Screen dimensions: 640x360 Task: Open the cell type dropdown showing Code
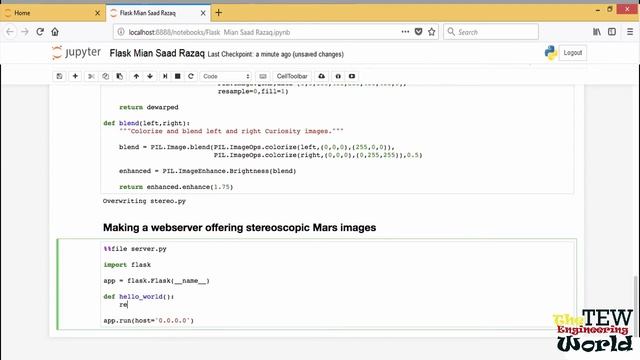(x=226, y=76)
